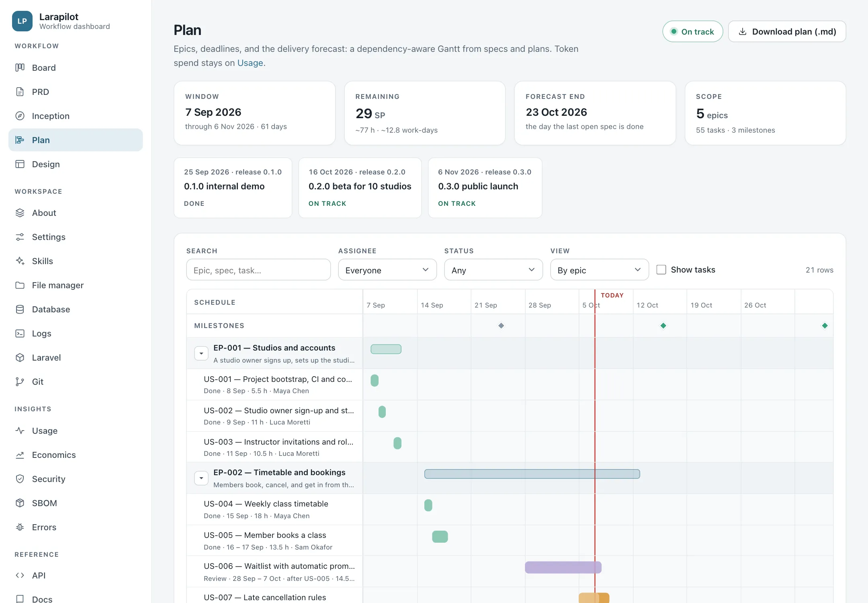This screenshot has height=603, width=868.
Task: Select the Plan sidebar item
Action: [76, 140]
